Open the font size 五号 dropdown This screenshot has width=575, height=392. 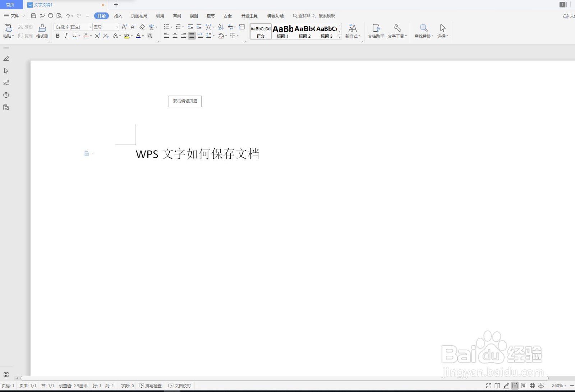(x=117, y=27)
